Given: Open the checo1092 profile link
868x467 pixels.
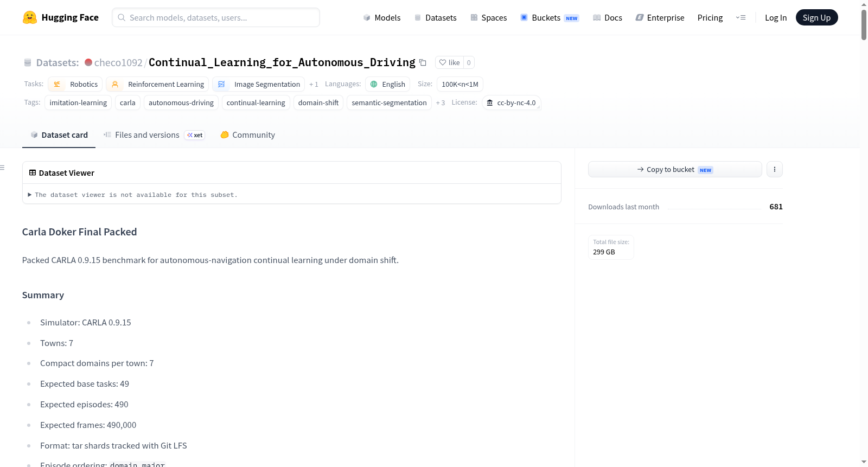Looking at the screenshot, I should 118,62.
